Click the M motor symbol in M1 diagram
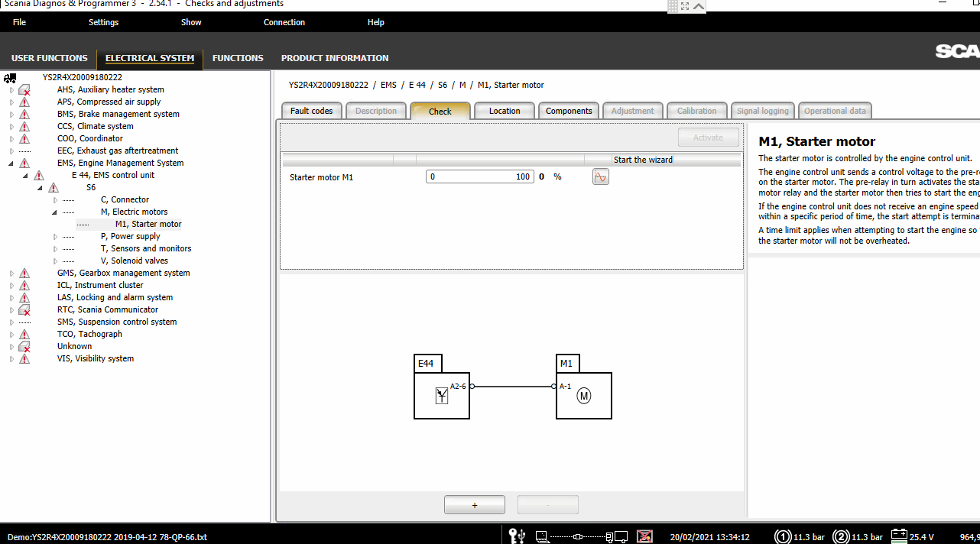 pos(584,396)
